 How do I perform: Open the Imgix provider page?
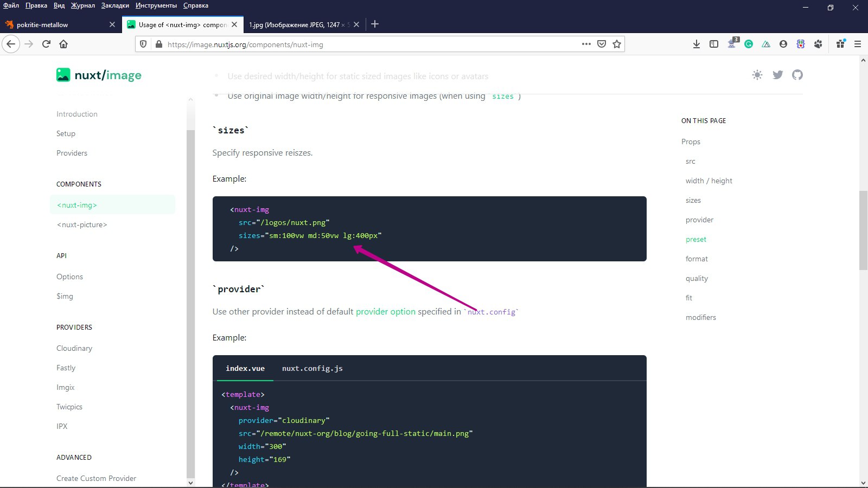(x=65, y=387)
